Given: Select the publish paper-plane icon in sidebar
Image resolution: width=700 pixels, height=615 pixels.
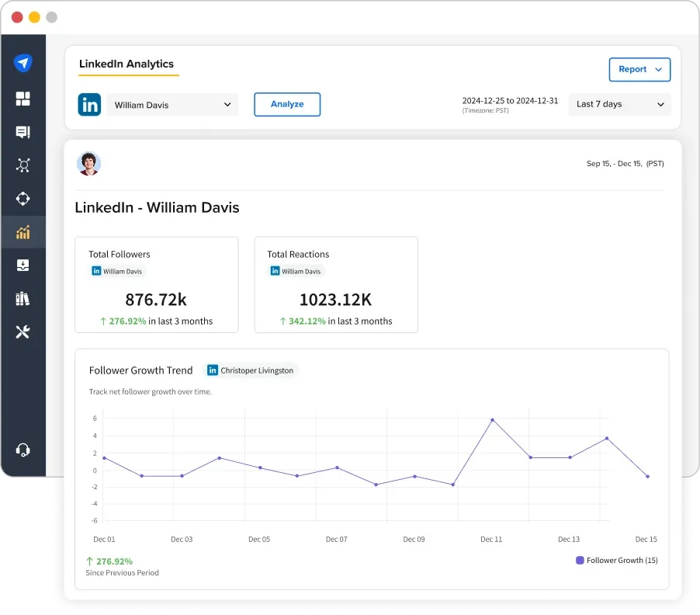Looking at the screenshot, I should (23, 62).
